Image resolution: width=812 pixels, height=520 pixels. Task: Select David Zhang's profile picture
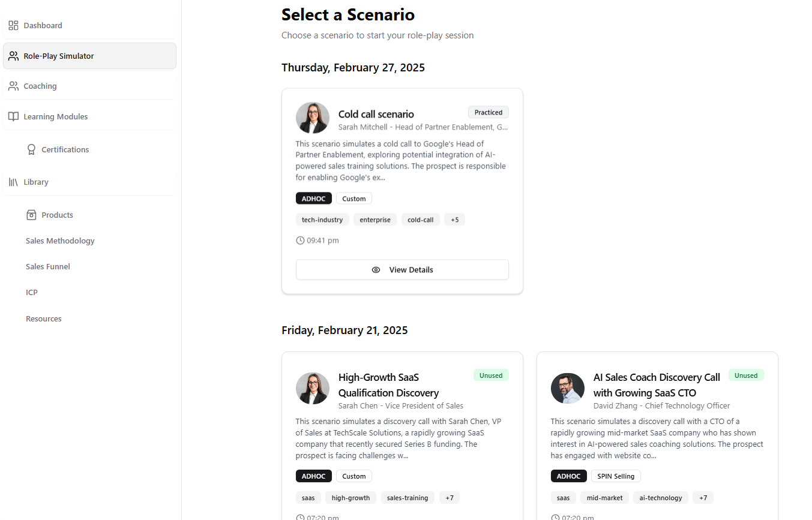(568, 388)
